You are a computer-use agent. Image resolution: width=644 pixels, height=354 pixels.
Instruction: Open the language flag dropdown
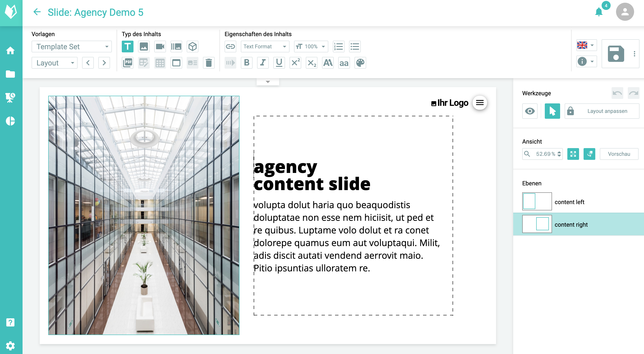[586, 45]
